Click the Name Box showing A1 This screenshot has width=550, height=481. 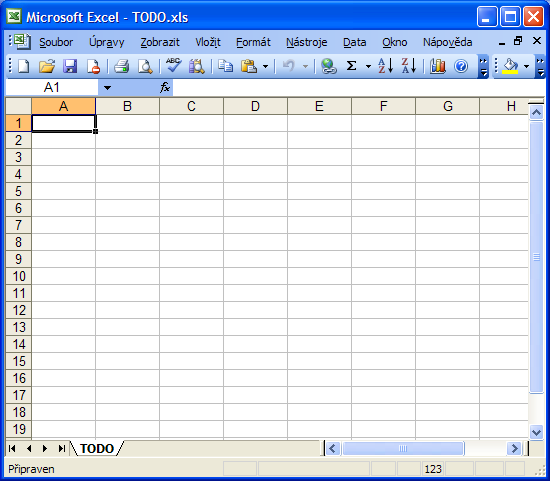pyautogui.click(x=52, y=87)
